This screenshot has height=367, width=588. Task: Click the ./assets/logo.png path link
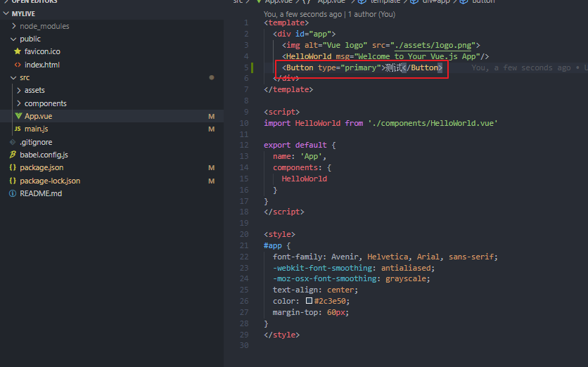coord(433,46)
